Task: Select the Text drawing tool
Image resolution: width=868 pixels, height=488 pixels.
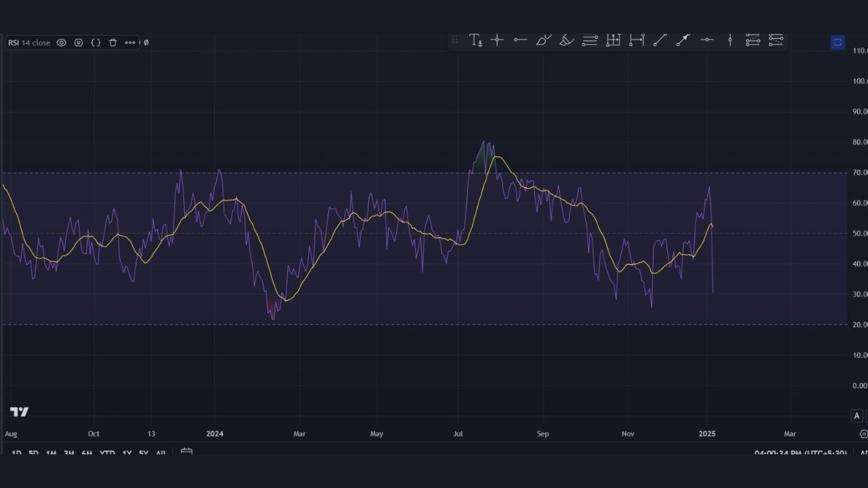Action: [x=475, y=41]
